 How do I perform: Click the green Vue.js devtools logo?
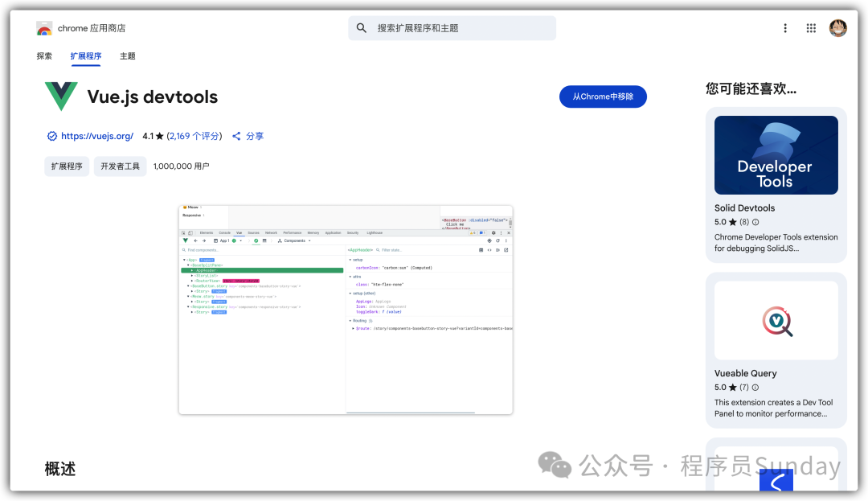click(61, 97)
